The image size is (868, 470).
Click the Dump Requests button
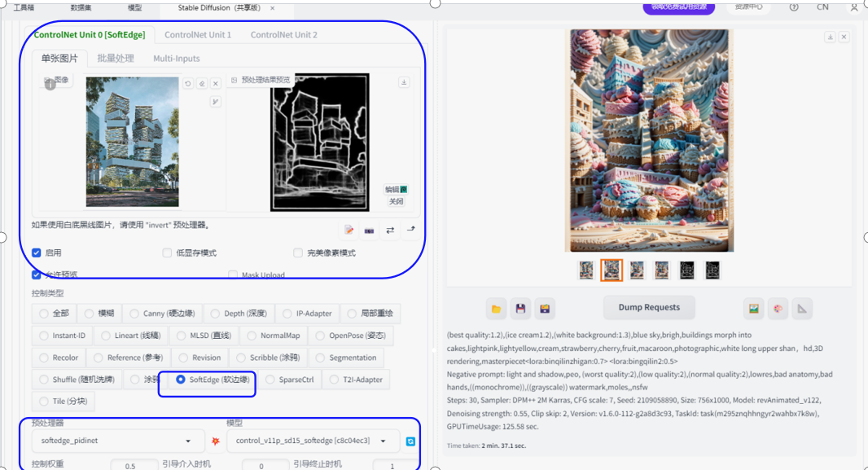[649, 308]
